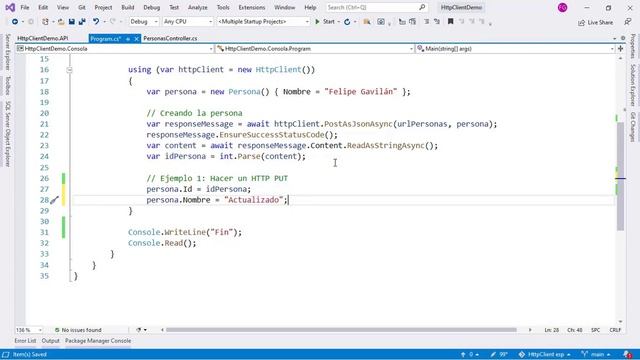
Task: Undo last edit with Undo arrow
Action: pyautogui.click(x=96, y=22)
